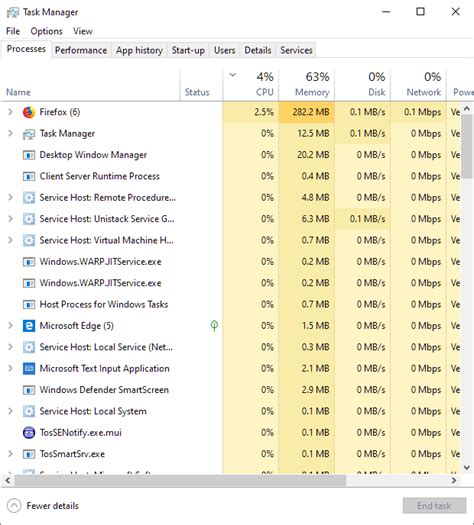Click the Service Host: Virtual Machine gear icon
Screen dimensions: 474x525
tap(29, 240)
